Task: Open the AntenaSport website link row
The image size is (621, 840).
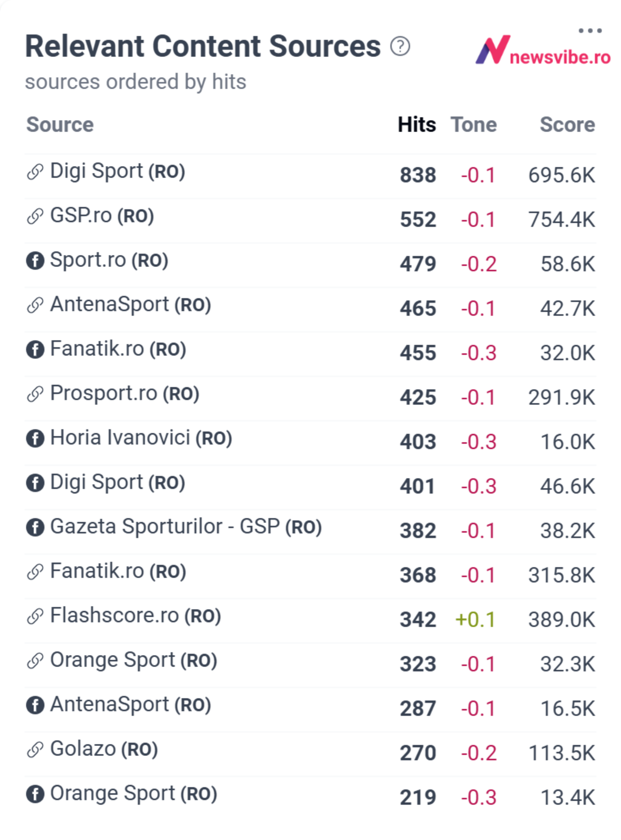Action: [310, 309]
